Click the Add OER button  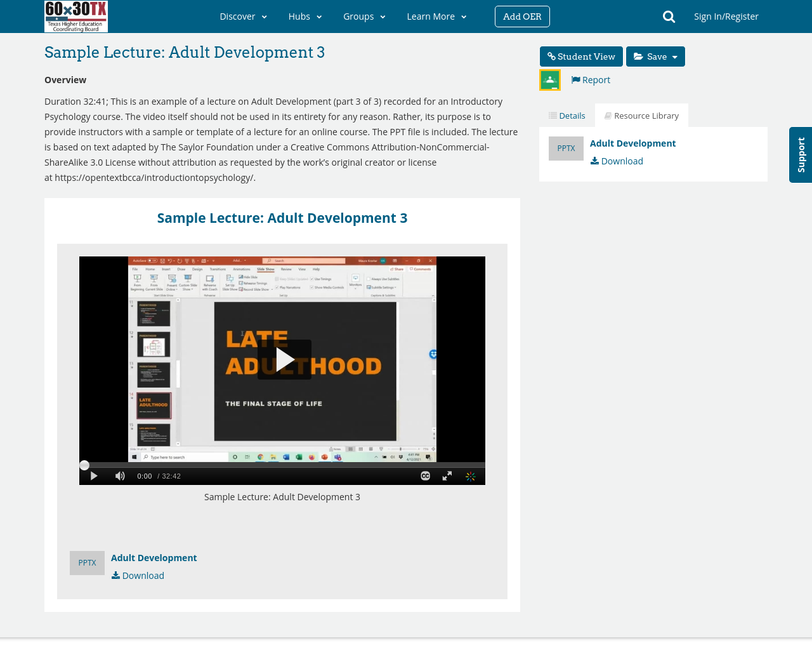pyautogui.click(x=522, y=16)
